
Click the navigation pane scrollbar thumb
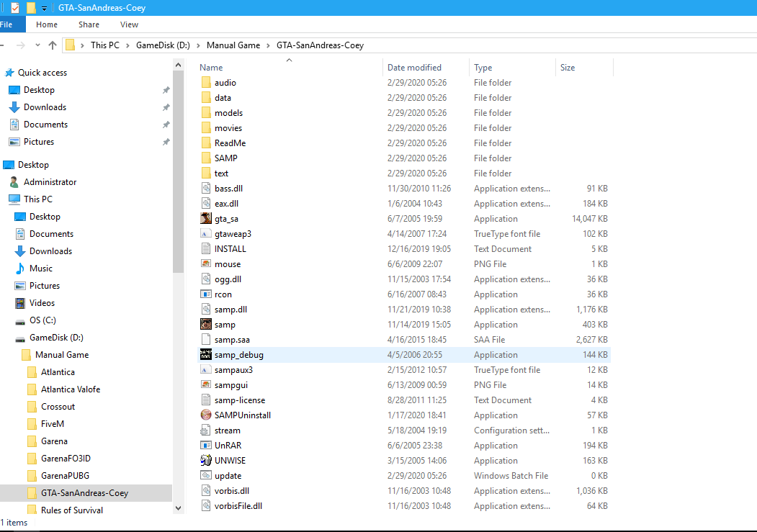178,171
